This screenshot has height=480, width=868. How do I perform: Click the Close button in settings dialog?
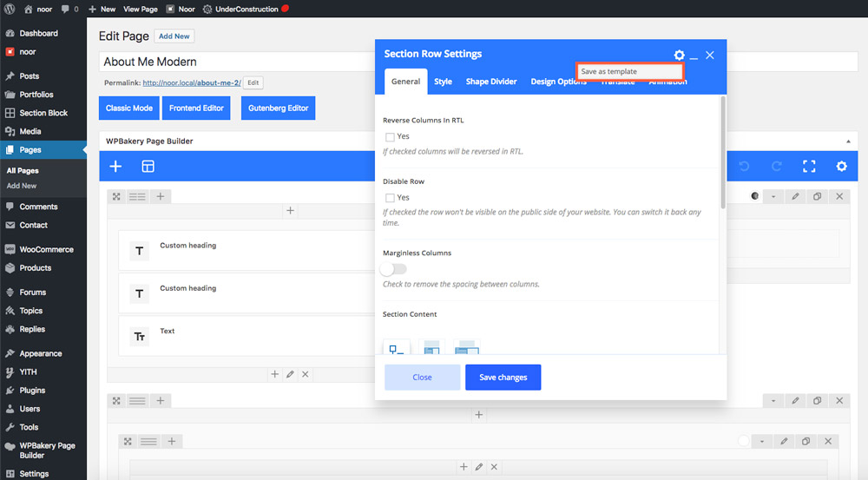pos(422,377)
